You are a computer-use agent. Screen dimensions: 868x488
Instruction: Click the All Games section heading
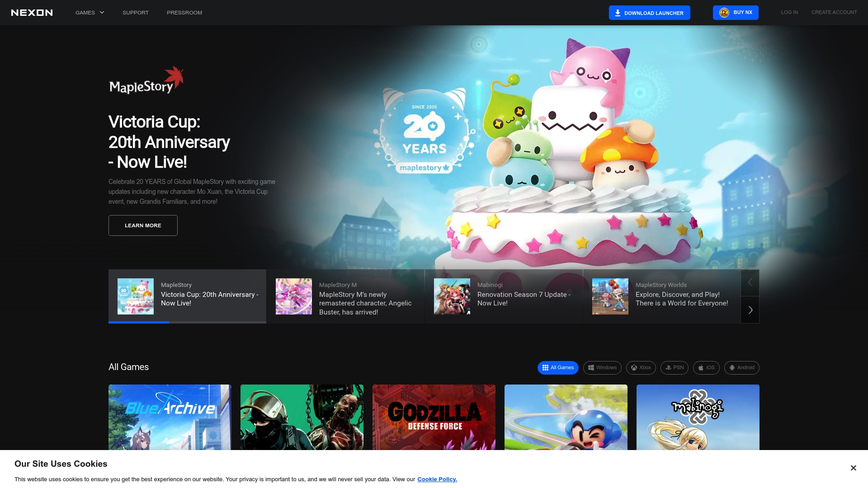pos(128,367)
